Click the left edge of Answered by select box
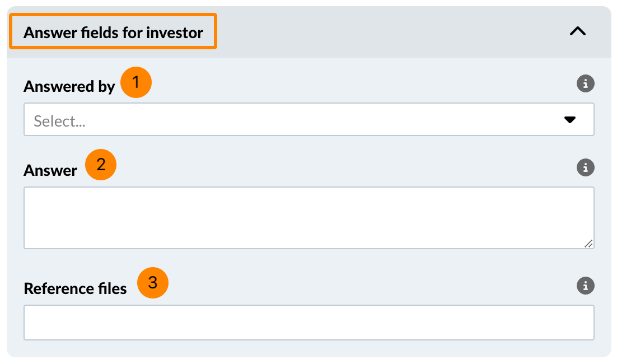The width and height of the screenshot is (617, 364). click(25, 120)
